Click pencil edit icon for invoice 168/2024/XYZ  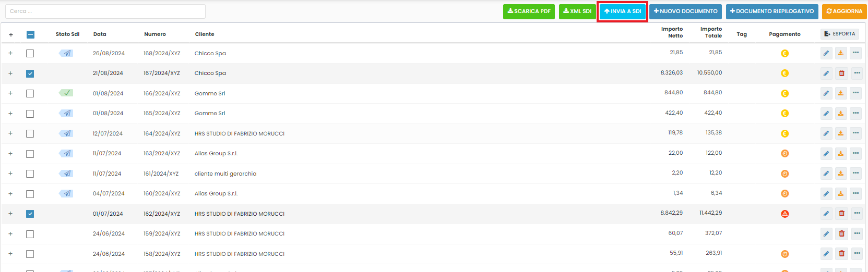click(x=826, y=53)
